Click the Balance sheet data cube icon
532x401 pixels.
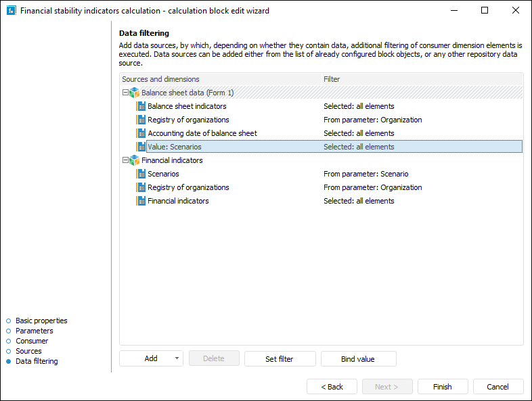[x=134, y=93]
